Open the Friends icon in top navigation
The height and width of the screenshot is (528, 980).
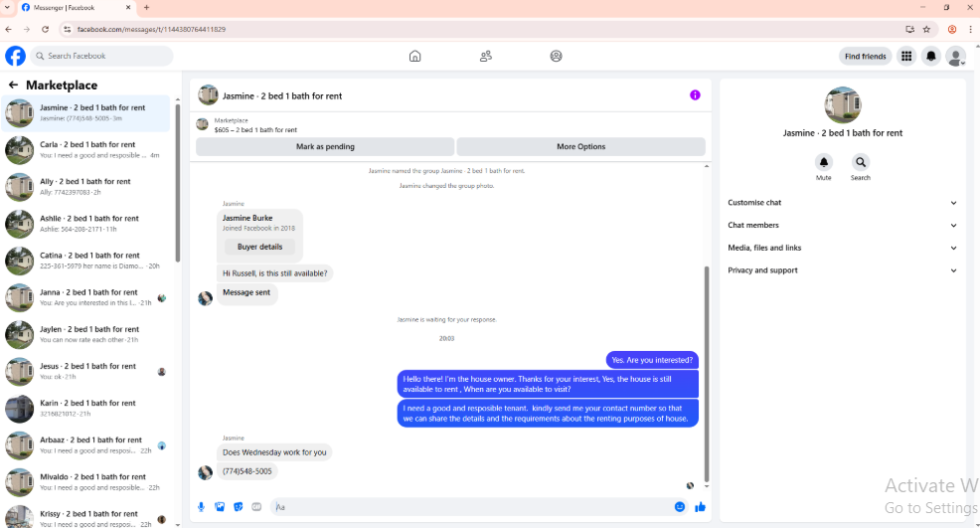[486, 57]
